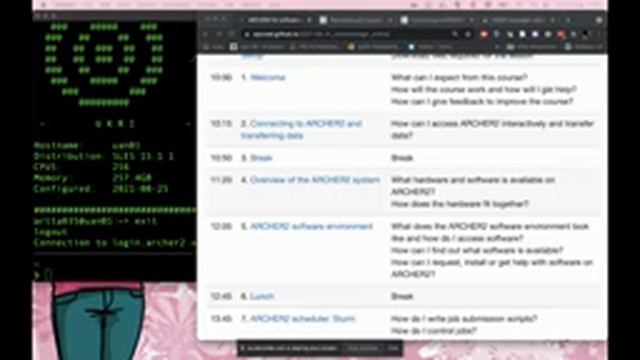
Task: Switch to the fourth browser tab
Action: pos(518,20)
